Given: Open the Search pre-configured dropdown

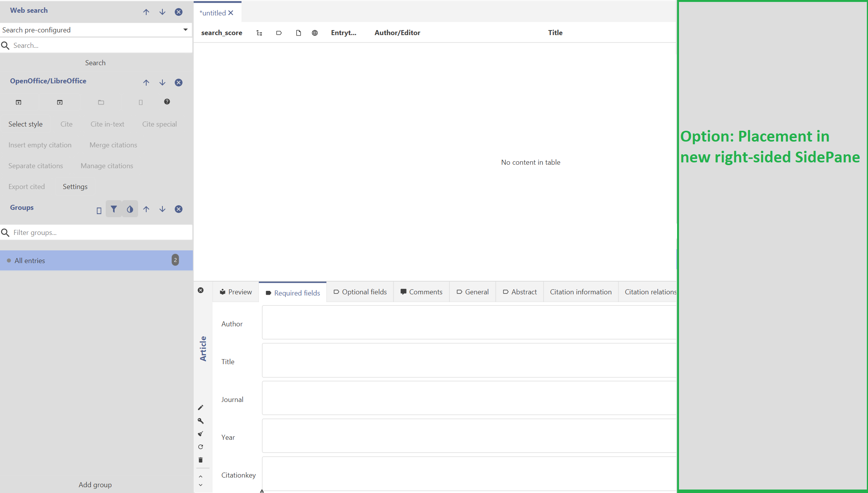Looking at the screenshot, I should 185,30.
